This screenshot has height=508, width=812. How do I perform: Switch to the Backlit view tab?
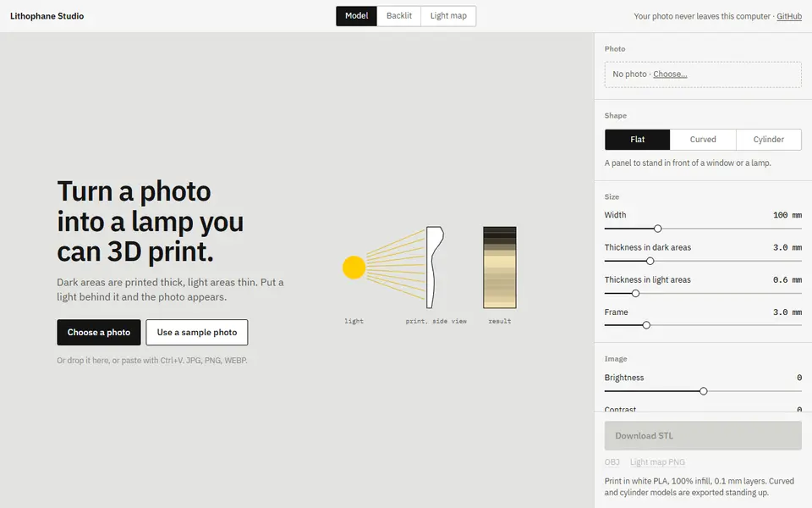398,16
